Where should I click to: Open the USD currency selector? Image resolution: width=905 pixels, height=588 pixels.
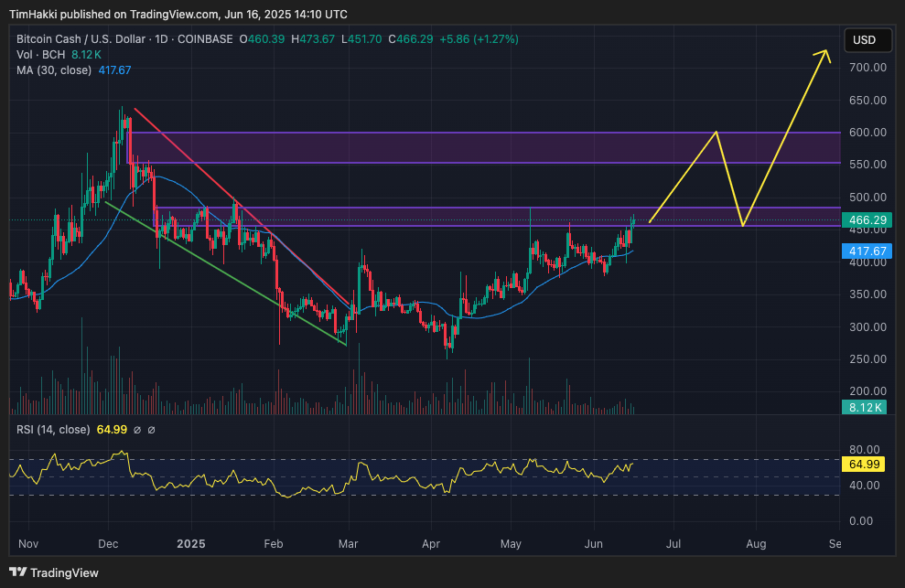(864, 40)
